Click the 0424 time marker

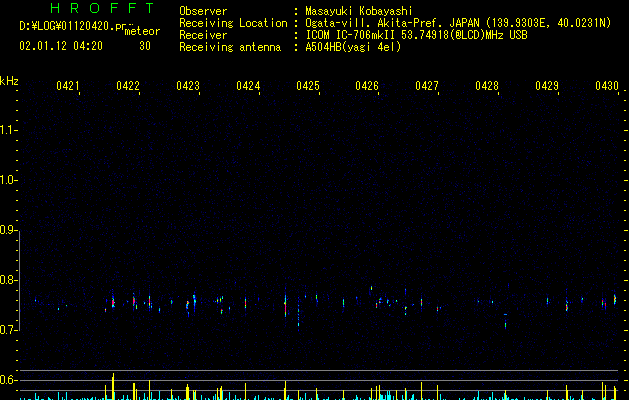click(x=248, y=86)
